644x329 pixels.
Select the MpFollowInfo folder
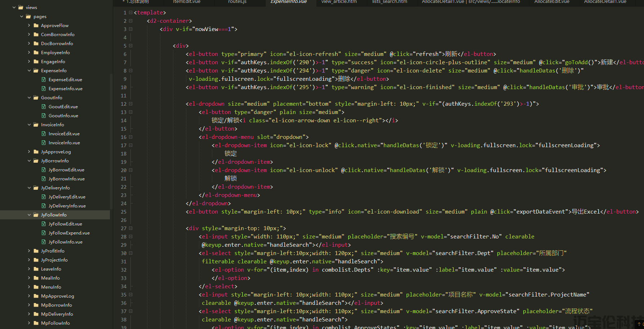pos(55,323)
